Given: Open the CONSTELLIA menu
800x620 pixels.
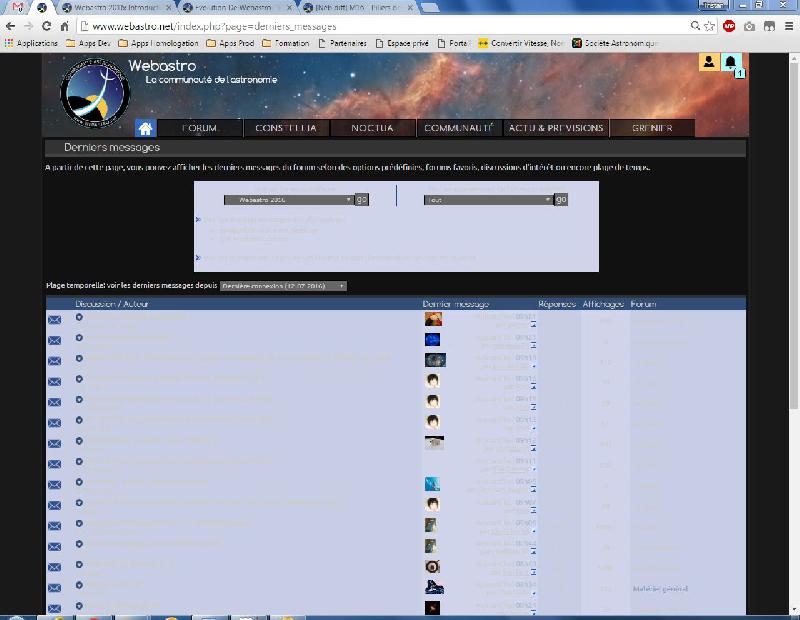Looking at the screenshot, I should coord(286,128).
